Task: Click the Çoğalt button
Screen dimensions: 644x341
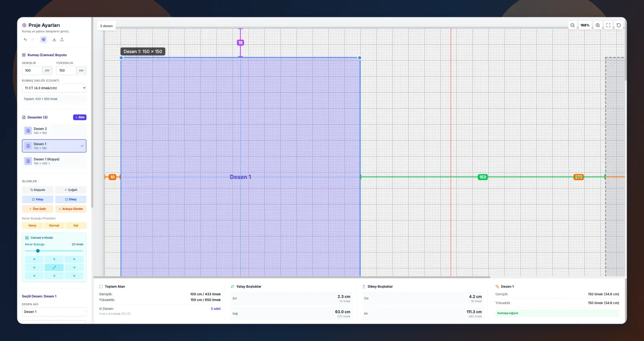Action: tap(71, 190)
